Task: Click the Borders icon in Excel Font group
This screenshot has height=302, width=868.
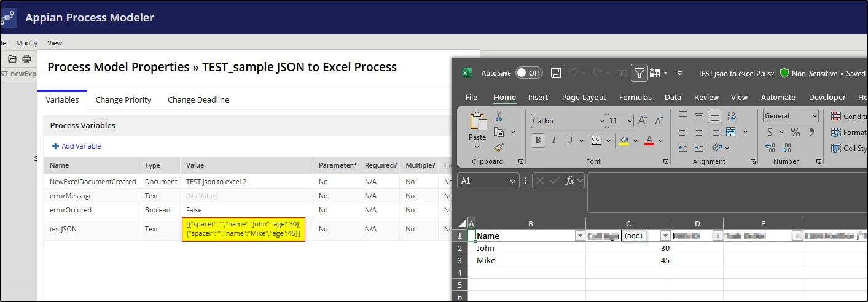Action: point(596,141)
